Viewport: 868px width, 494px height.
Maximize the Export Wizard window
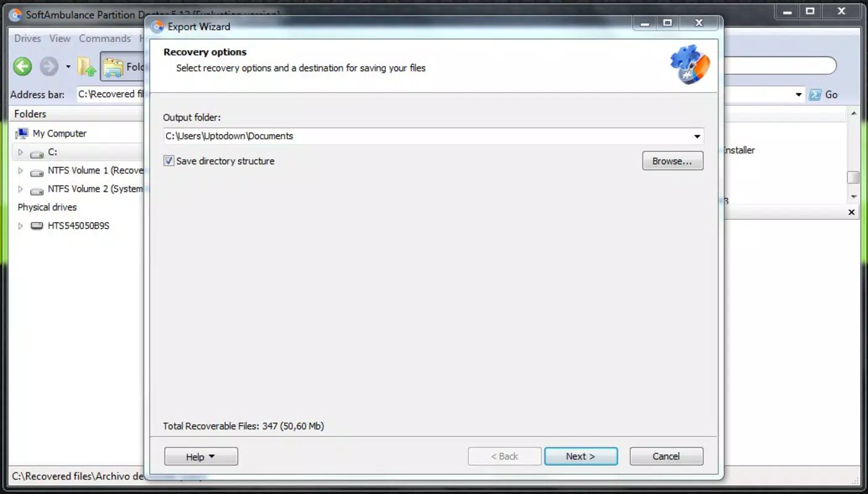tap(667, 23)
